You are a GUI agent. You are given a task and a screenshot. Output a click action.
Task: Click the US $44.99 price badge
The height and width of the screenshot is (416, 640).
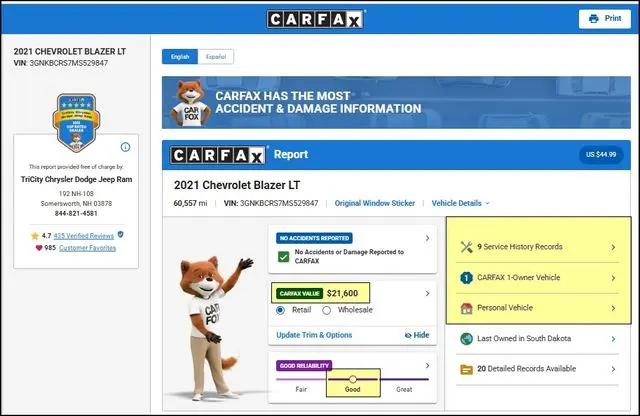[601, 155]
